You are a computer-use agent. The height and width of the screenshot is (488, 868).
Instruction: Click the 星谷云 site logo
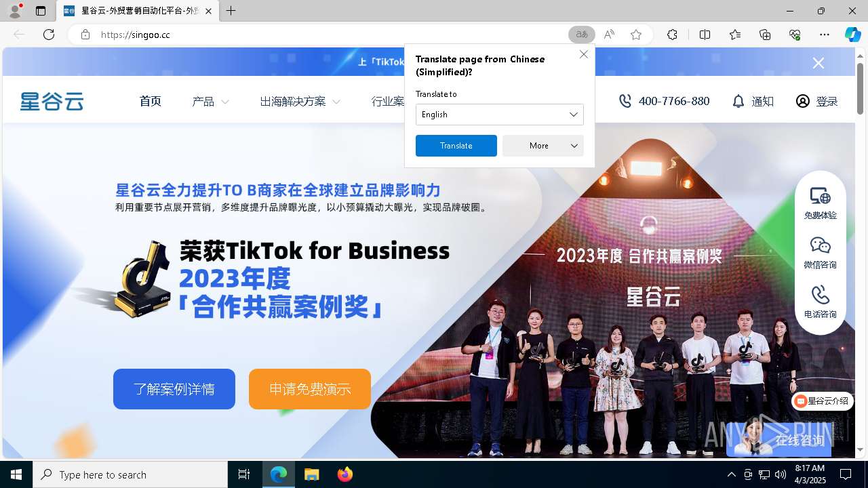pos(52,101)
